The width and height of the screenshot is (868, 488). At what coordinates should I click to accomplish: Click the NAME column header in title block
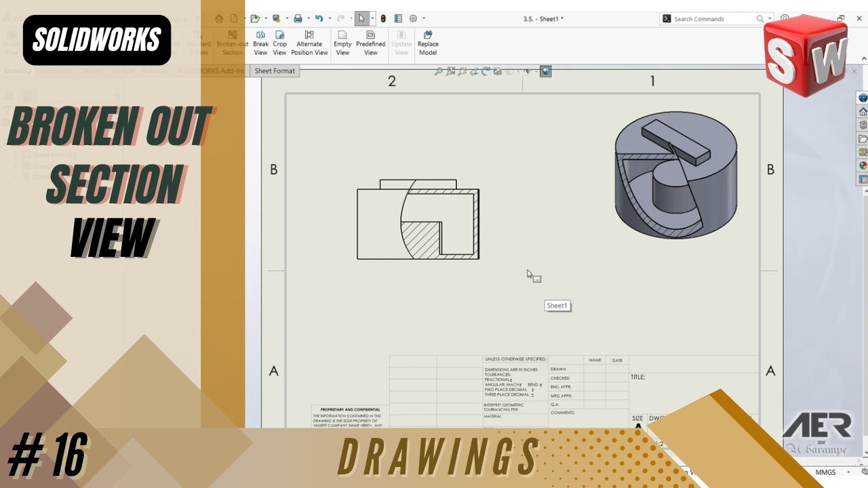pyautogui.click(x=595, y=361)
